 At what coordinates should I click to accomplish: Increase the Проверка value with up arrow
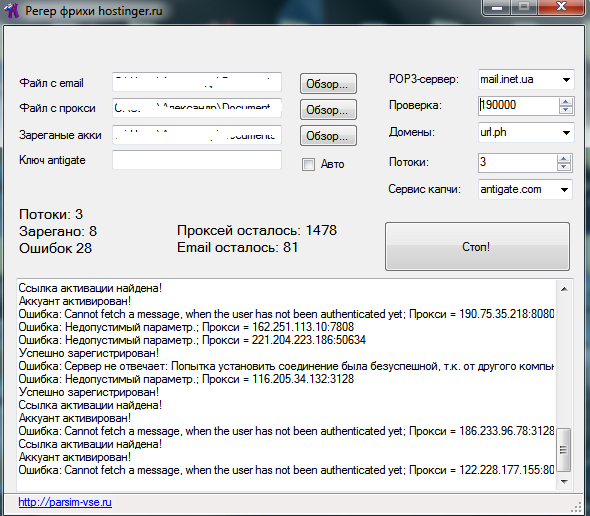(x=566, y=102)
